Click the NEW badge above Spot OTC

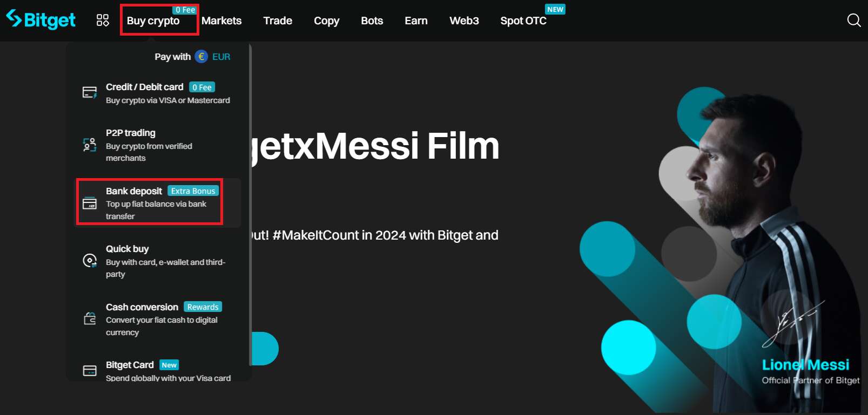tap(555, 9)
